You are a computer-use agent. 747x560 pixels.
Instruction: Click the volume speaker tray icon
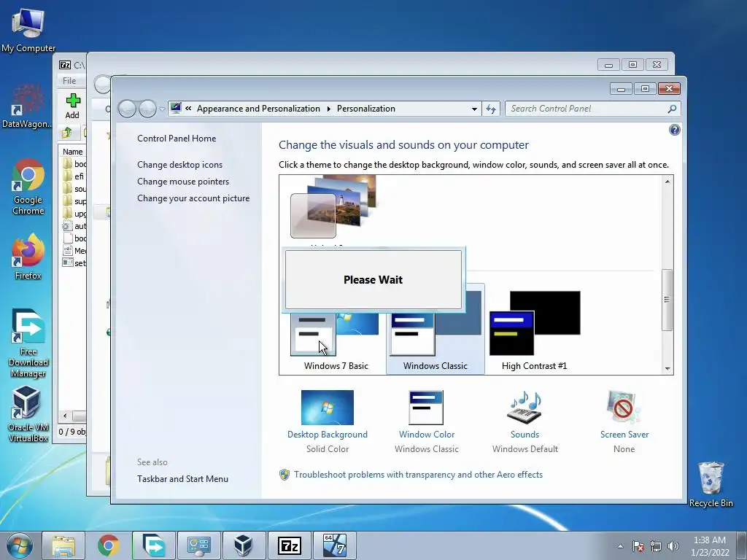tap(673, 546)
